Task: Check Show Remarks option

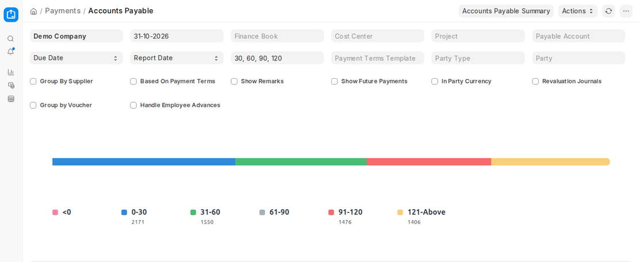Action: tap(234, 82)
